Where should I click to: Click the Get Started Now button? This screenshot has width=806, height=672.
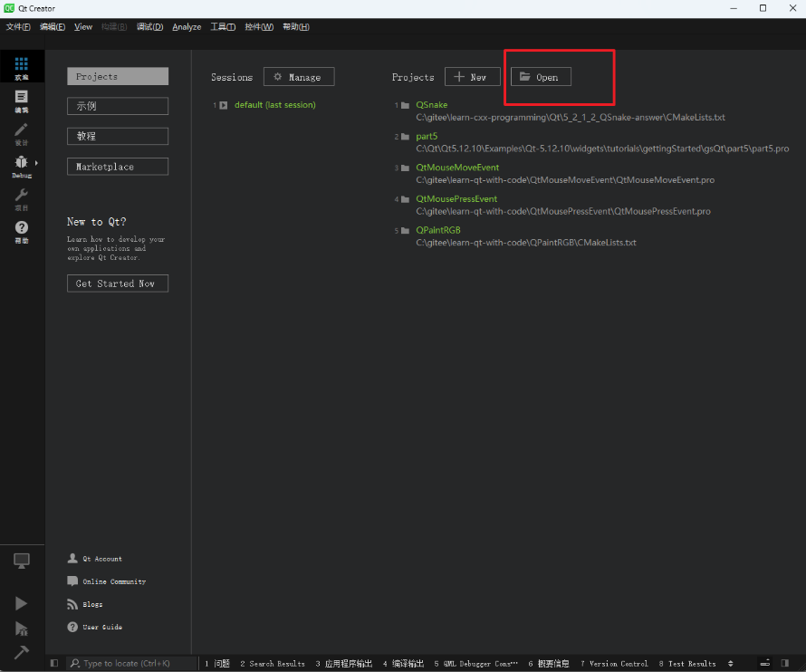pyautogui.click(x=117, y=283)
